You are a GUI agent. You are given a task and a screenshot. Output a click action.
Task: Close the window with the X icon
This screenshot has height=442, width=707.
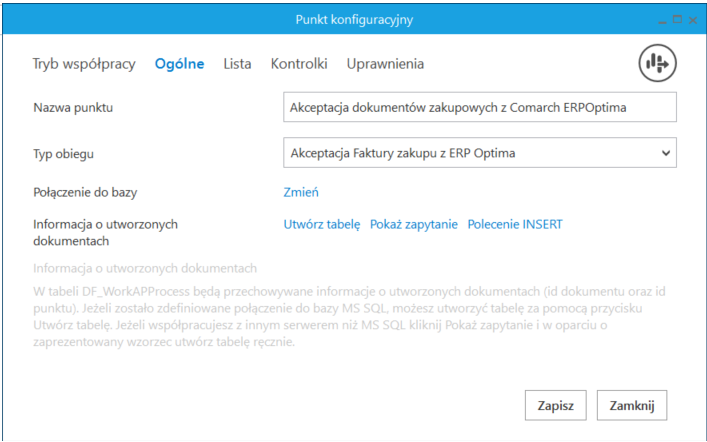(692, 20)
